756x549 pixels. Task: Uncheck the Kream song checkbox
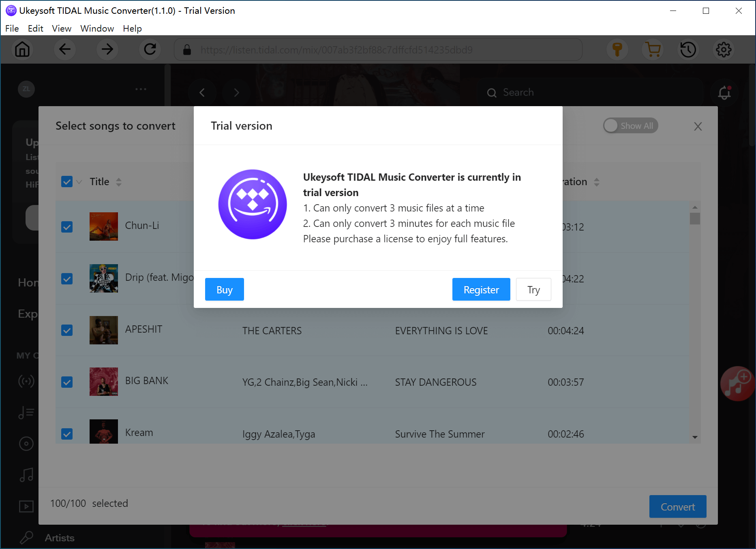click(67, 434)
